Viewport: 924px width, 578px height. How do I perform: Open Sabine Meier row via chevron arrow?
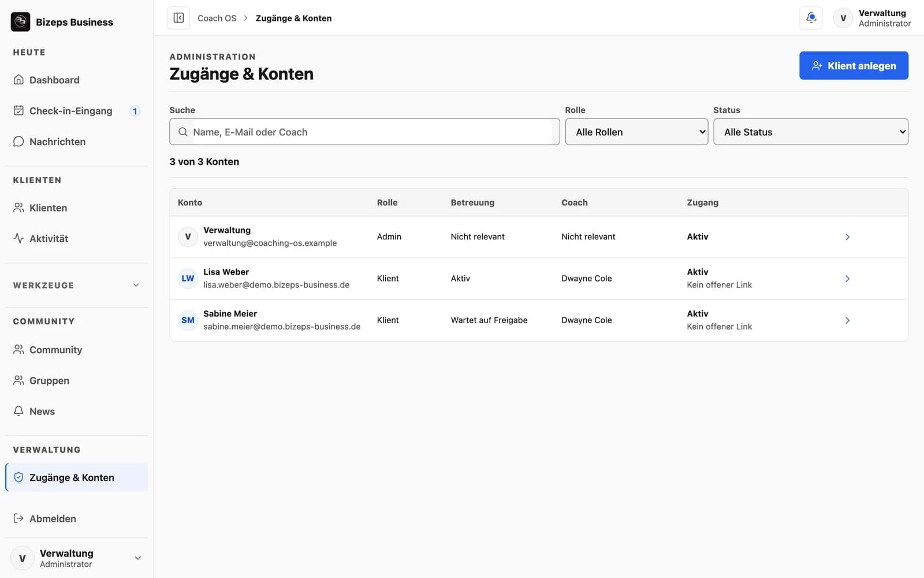[x=847, y=320]
